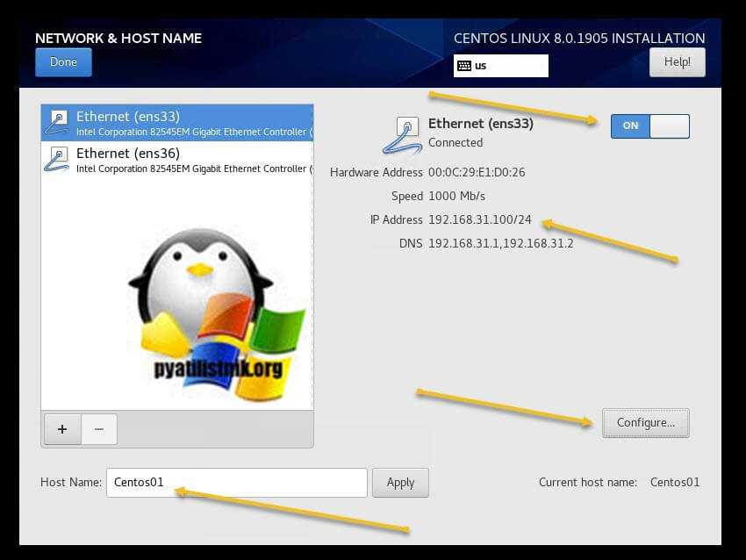Remove the selected device with the minus button
Viewport: 746px width, 560px height.
(x=99, y=429)
